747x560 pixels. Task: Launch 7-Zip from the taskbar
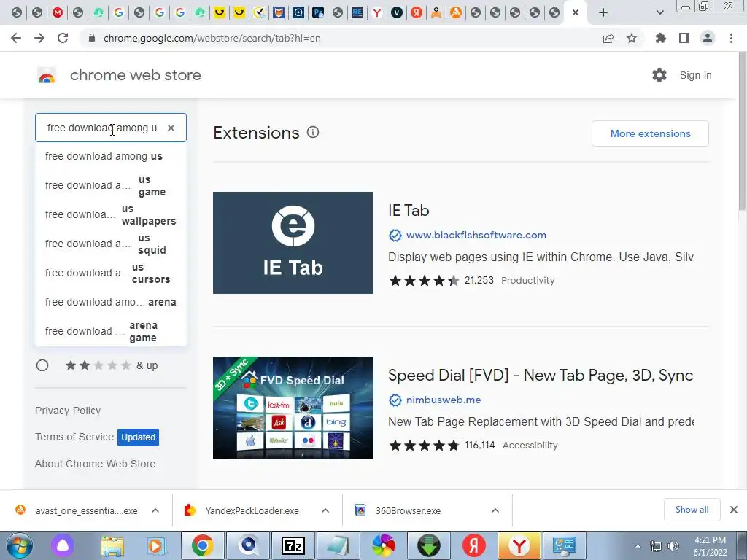click(293, 545)
